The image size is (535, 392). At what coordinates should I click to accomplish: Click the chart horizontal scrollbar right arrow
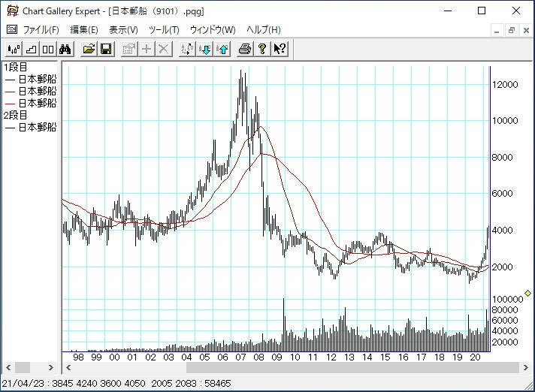click(x=524, y=368)
